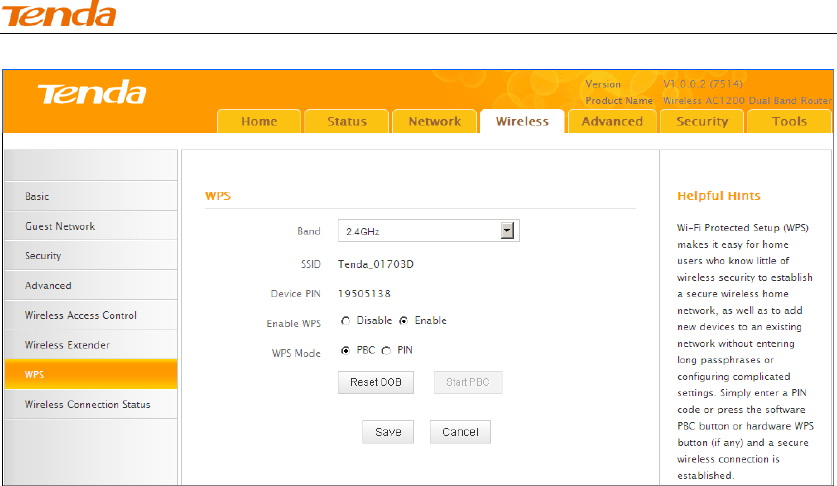
Task: Choose PBC as WPS Mode
Action: click(345, 350)
